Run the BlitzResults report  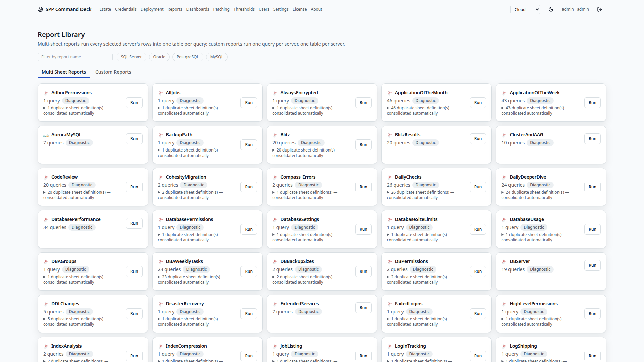tap(478, 139)
